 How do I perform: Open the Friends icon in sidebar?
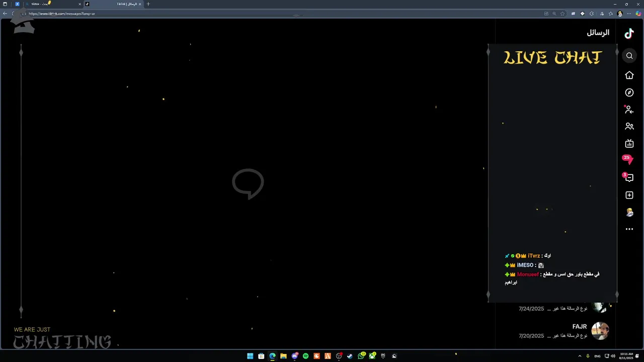click(x=629, y=126)
